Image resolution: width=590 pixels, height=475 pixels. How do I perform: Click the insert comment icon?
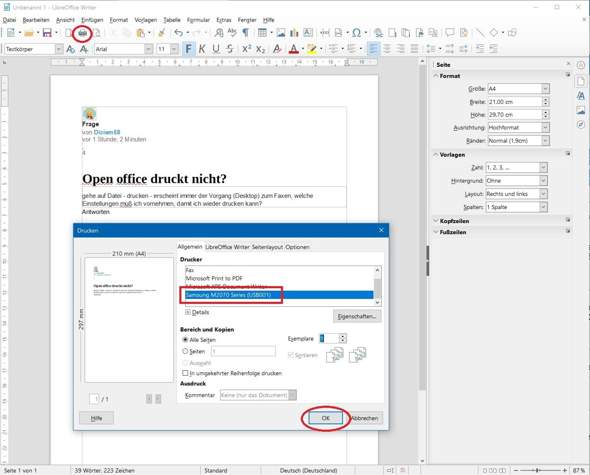tap(450, 33)
